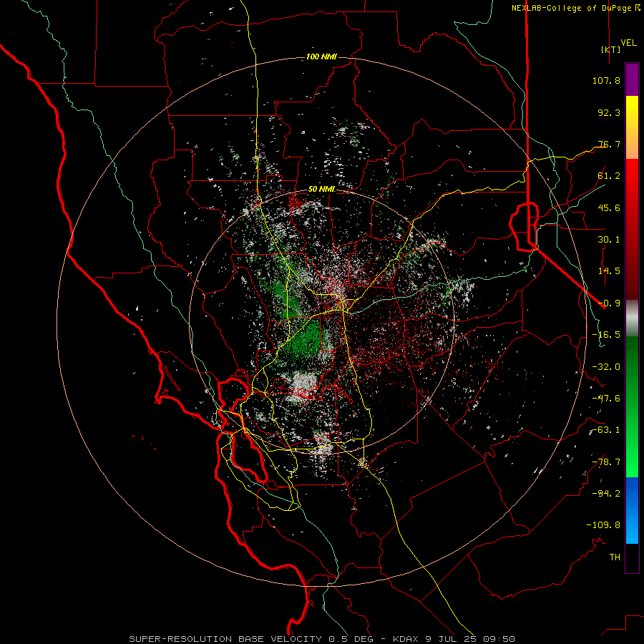This screenshot has width=644, height=644.
Task: Click the VEL legend title
Action: pyautogui.click(x=629, y=43)
